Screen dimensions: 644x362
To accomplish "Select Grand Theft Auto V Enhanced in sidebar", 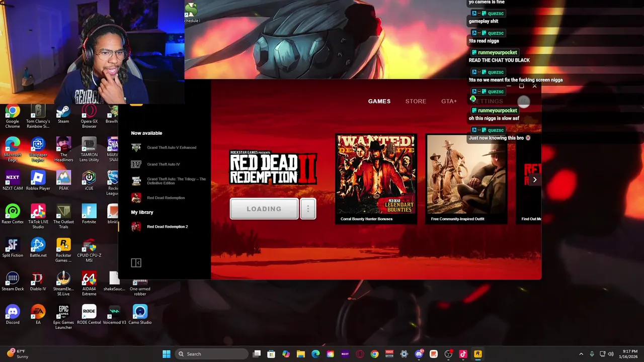I will click(x=164, y=148).
